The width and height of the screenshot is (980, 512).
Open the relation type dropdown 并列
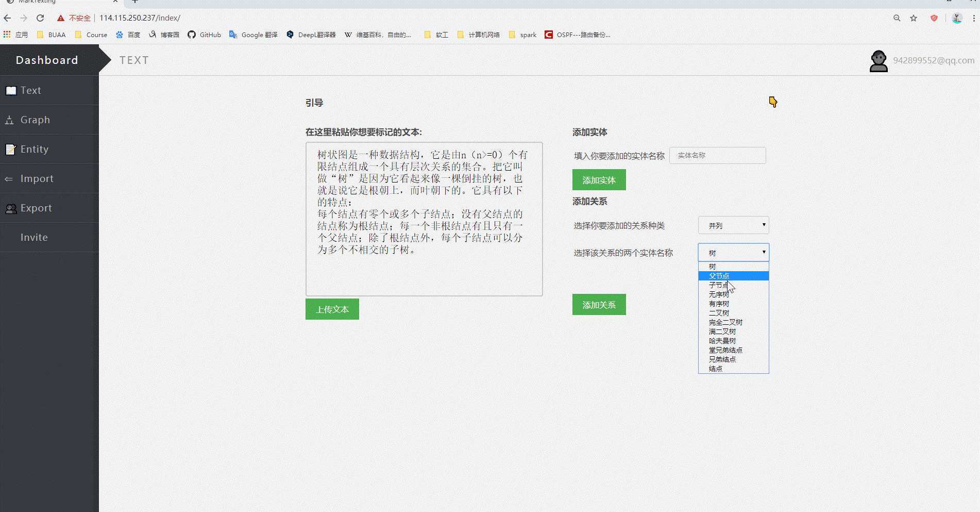click(734, 225)
